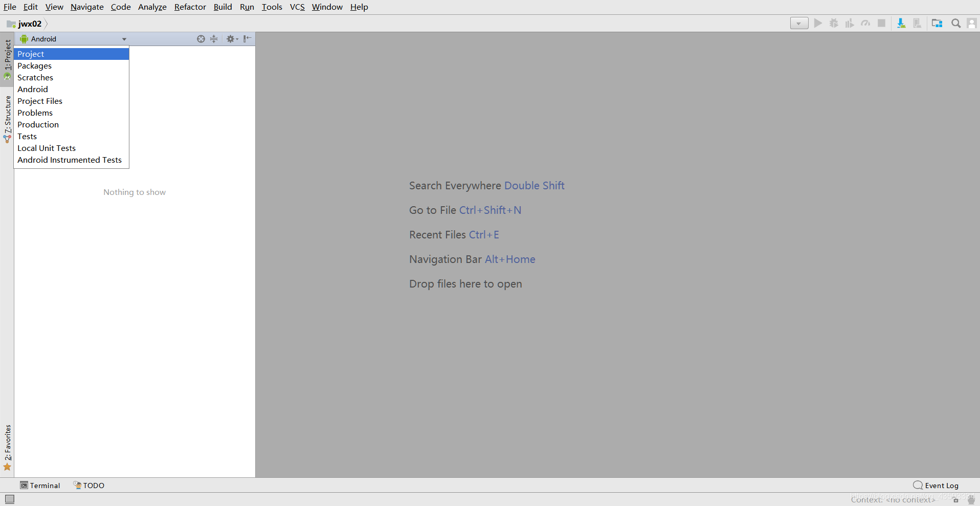Click the Double Shift shortcut text
Screen dimensions: 980x506
coord(534,186)
